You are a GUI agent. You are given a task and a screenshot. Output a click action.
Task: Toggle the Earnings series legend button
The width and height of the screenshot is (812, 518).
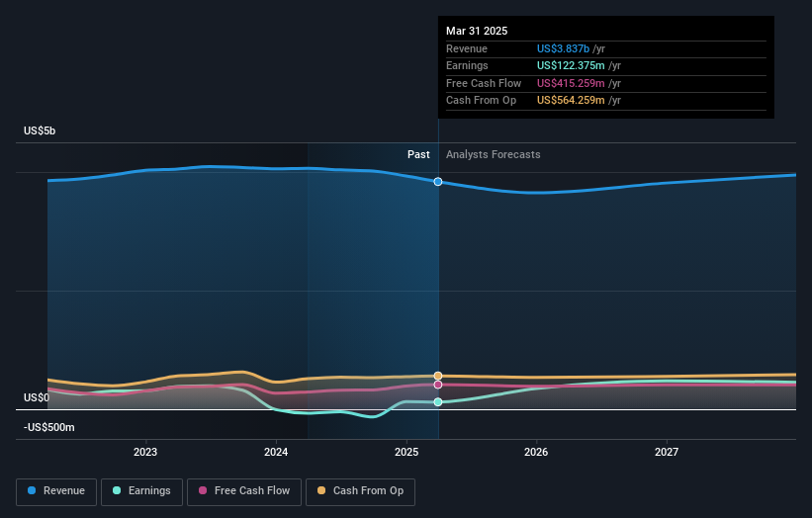tap(141, 491)
